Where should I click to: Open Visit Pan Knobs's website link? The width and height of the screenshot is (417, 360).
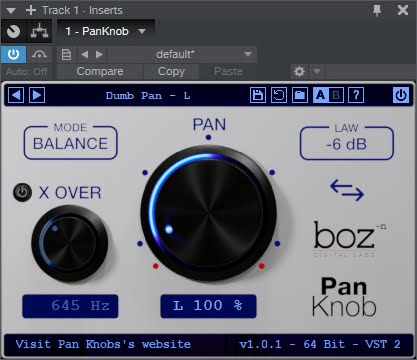(103, 344)
